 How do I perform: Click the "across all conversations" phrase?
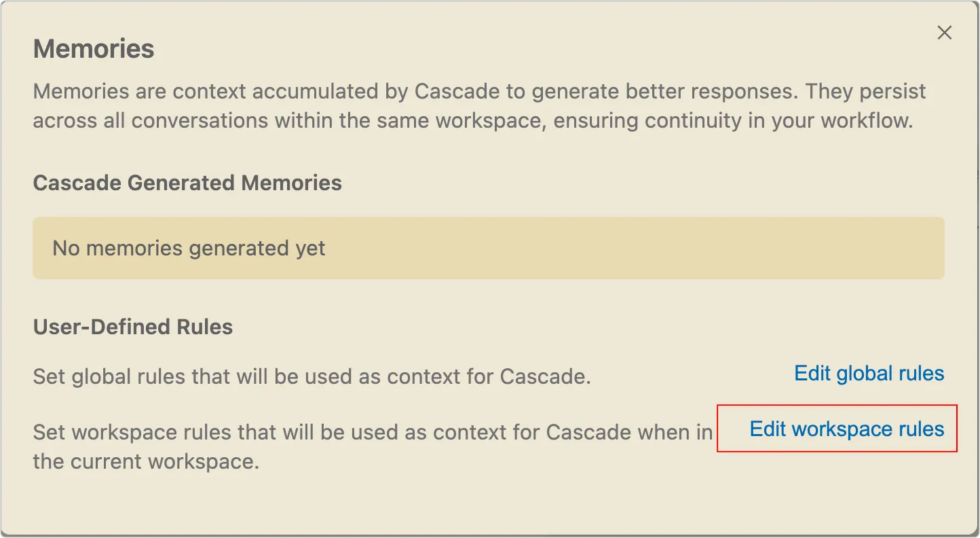point(153,120)
